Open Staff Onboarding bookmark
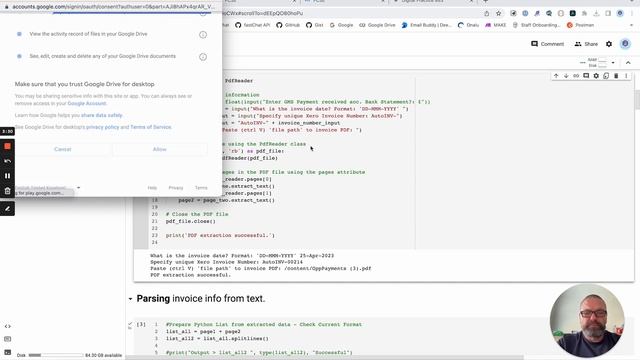Screen dimensions: 640x360 pos(536,25)
